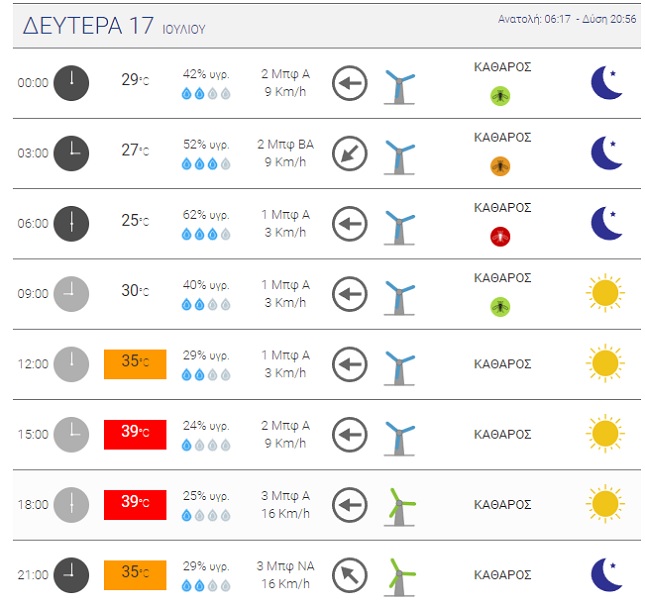Click the 24% humidity reading at 15:00
Image resolution: width=645 pixels, height=607 pixels.
[206, 426]
